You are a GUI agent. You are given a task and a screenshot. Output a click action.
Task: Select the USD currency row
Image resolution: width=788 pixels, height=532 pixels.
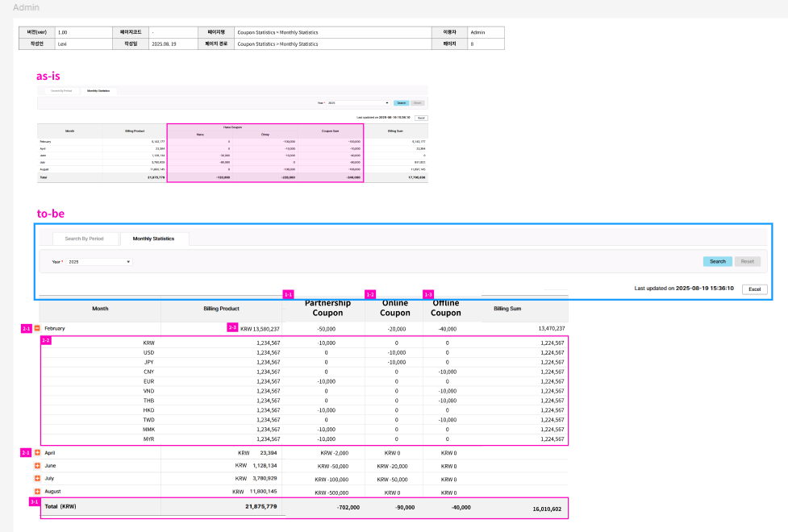[148, 352]
